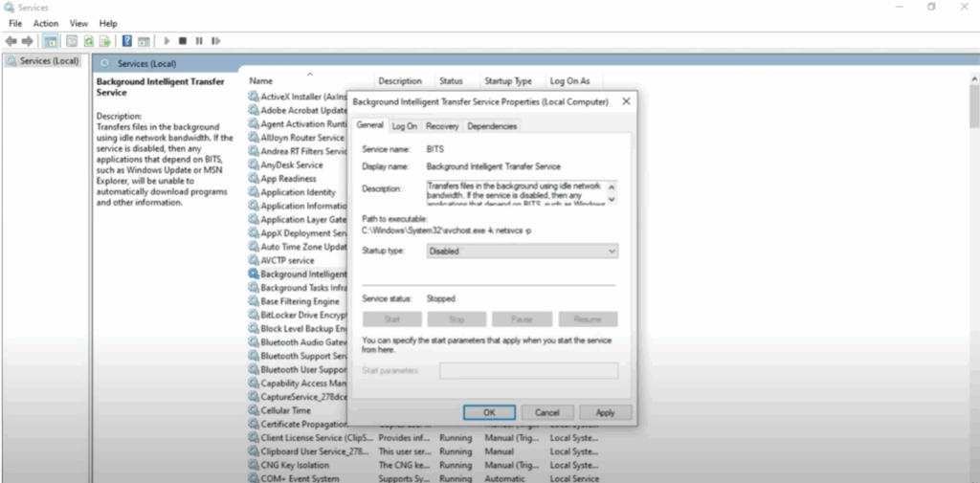Toggle Show/Hide Console Tree toolbar icon
This screenshot has width=980, height=483.
pos(50,41)
